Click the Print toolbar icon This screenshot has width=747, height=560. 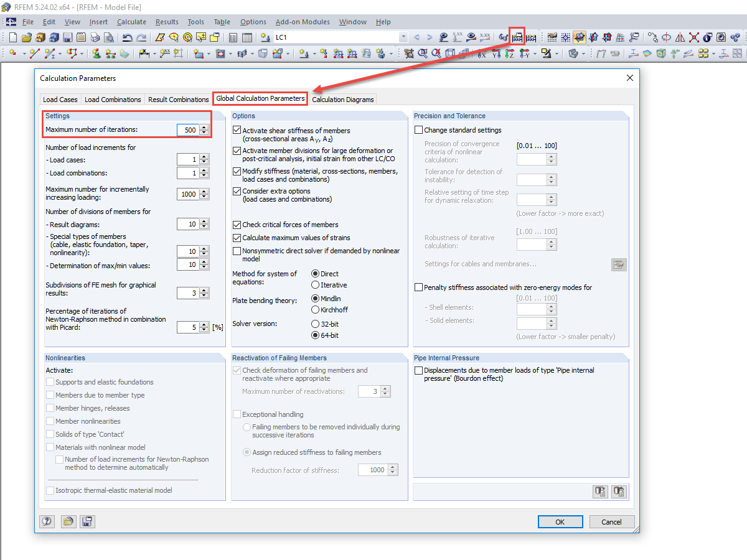click(x=95, y=37)
